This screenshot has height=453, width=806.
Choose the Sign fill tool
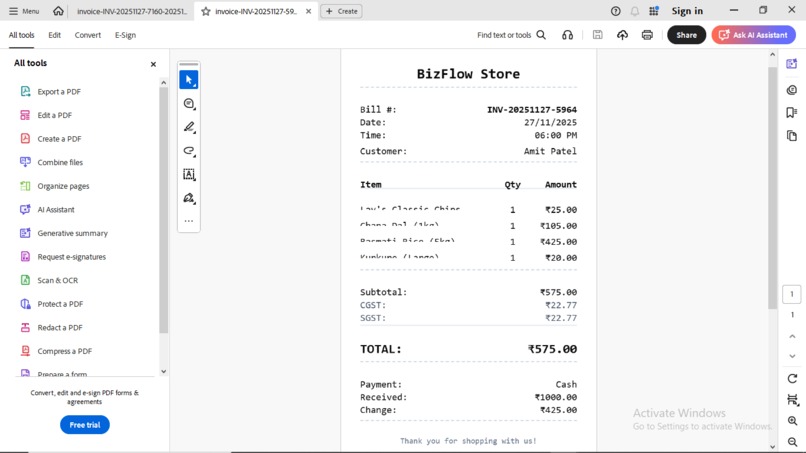(189, 198)
